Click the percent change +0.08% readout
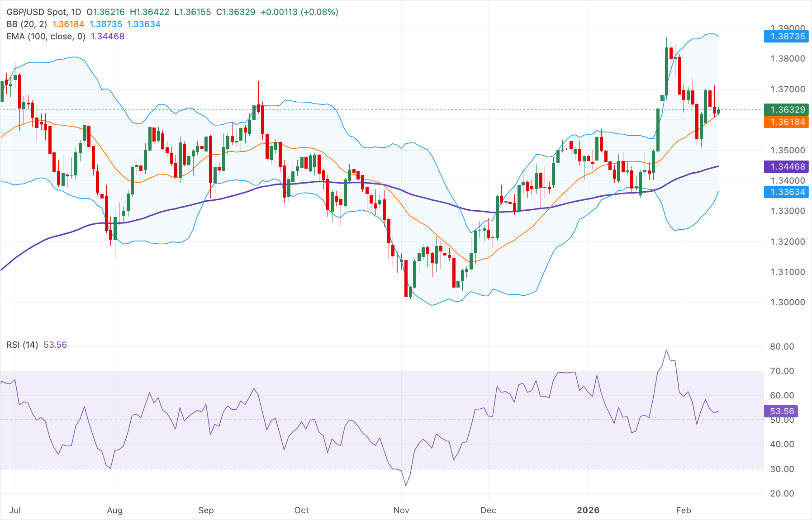 pyautogui.click(x=318, y=12)
